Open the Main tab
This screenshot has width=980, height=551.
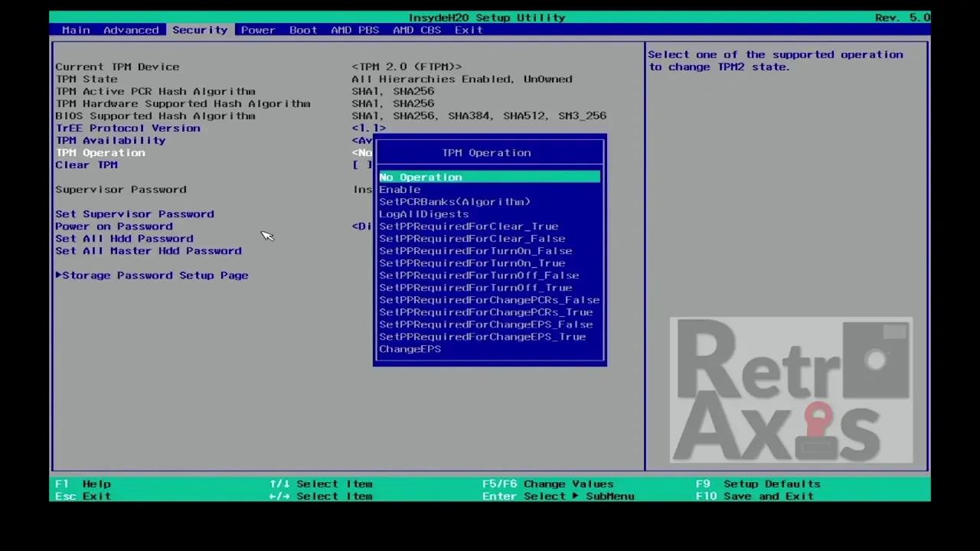(x=76, y=30)
